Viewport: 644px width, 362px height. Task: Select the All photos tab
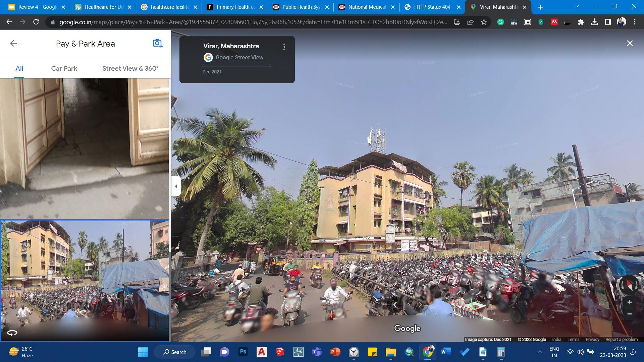click(x=19, y=68)
